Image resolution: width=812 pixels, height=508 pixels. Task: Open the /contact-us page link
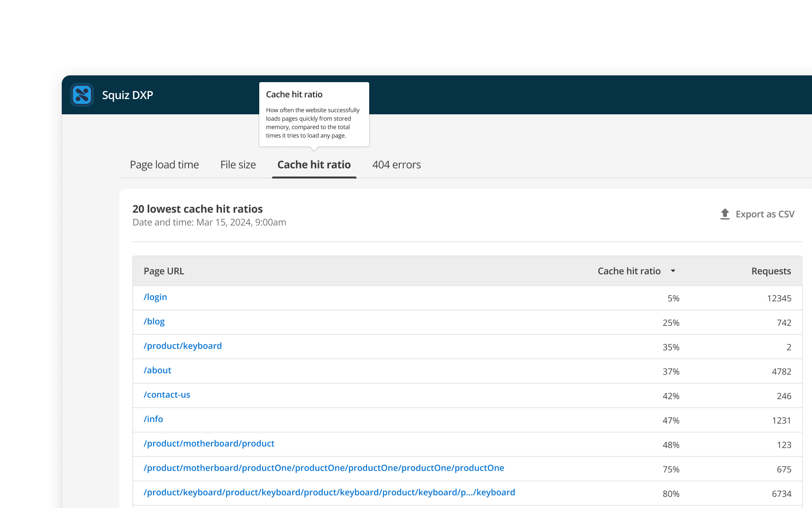point(167,395)
